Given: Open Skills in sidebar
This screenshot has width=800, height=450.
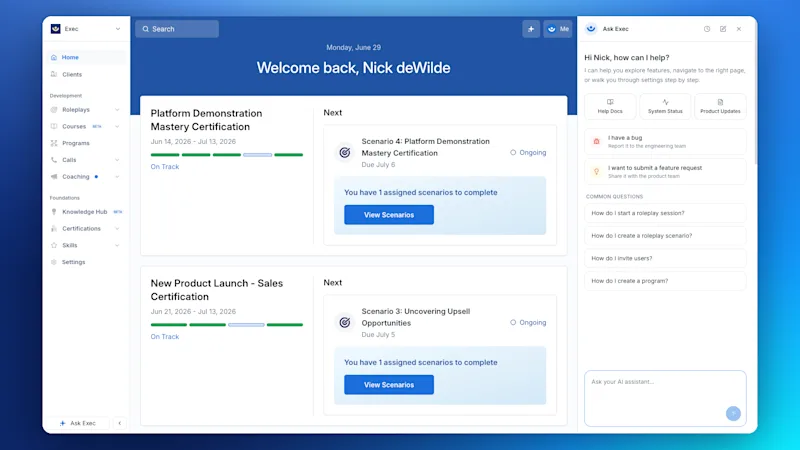Looking at the screenshot, I should (x=69, y=245).
